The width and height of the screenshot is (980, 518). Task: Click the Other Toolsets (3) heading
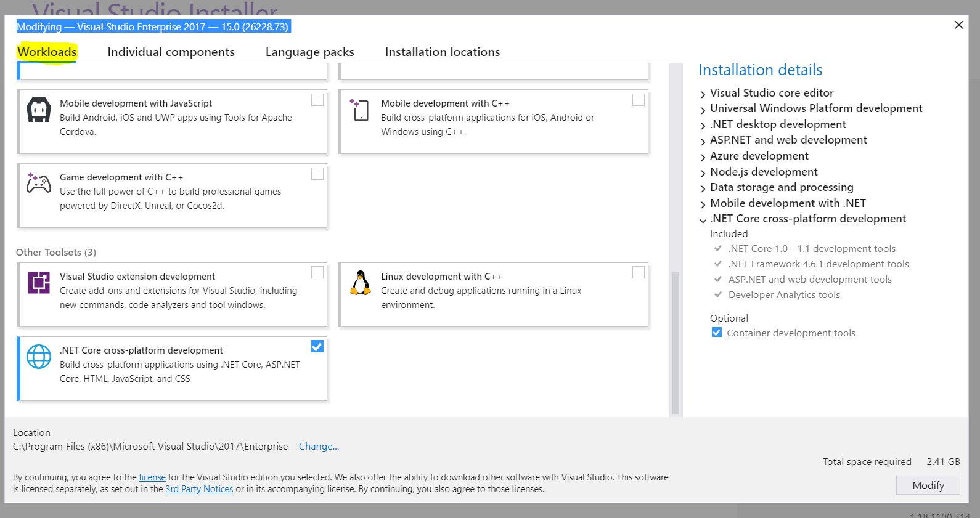pos(56,253)
